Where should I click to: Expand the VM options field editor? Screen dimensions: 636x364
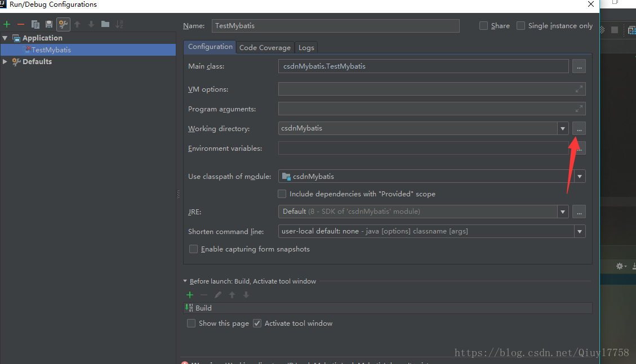[x=579, y=89]
